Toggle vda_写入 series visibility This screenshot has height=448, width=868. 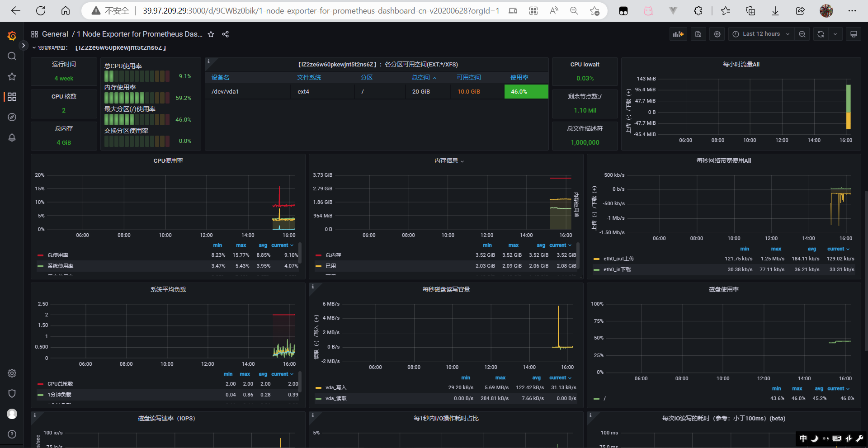point(335,388)
